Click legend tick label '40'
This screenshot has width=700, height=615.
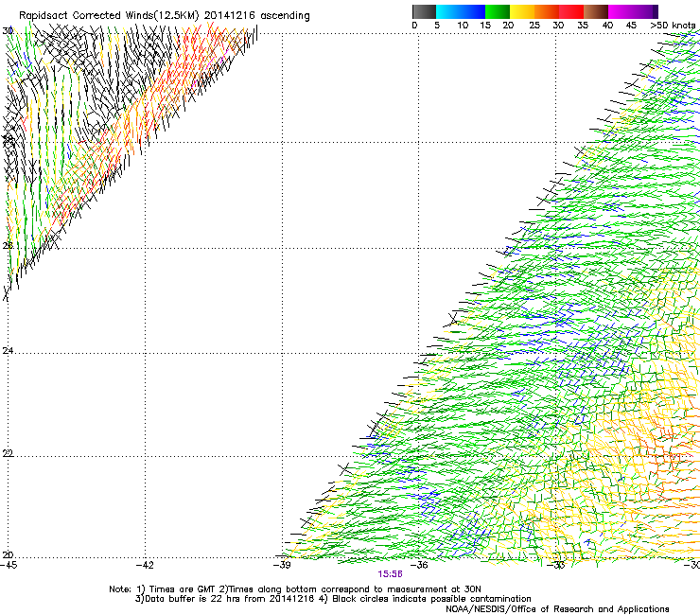click(607, 26)
